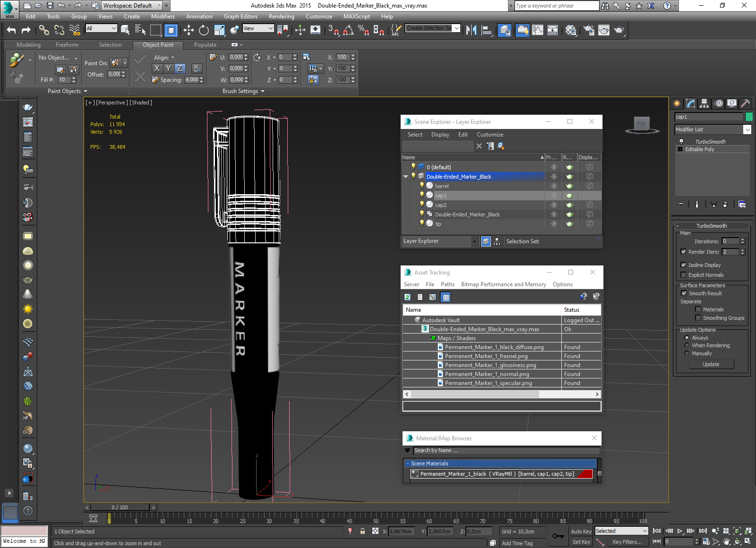756x548 pixels.
Task: Click the time slider 0 / 100 handle
Action: (x=120, y=507)
